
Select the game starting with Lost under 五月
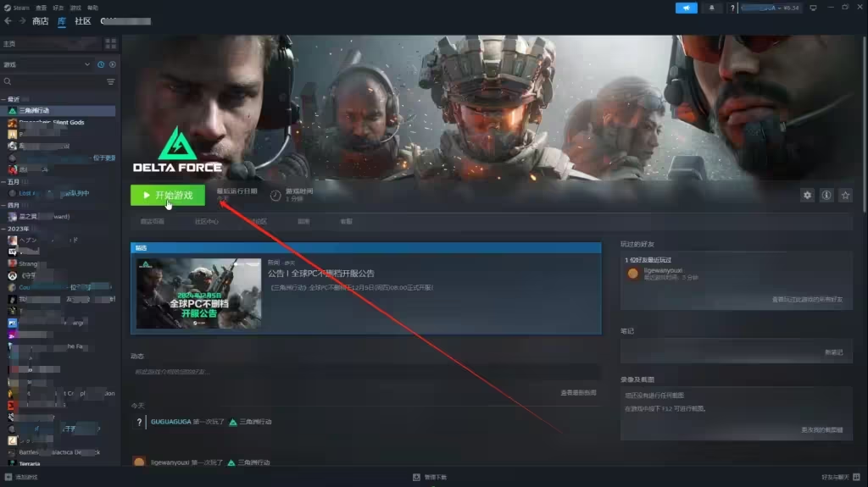pos(60,193)
